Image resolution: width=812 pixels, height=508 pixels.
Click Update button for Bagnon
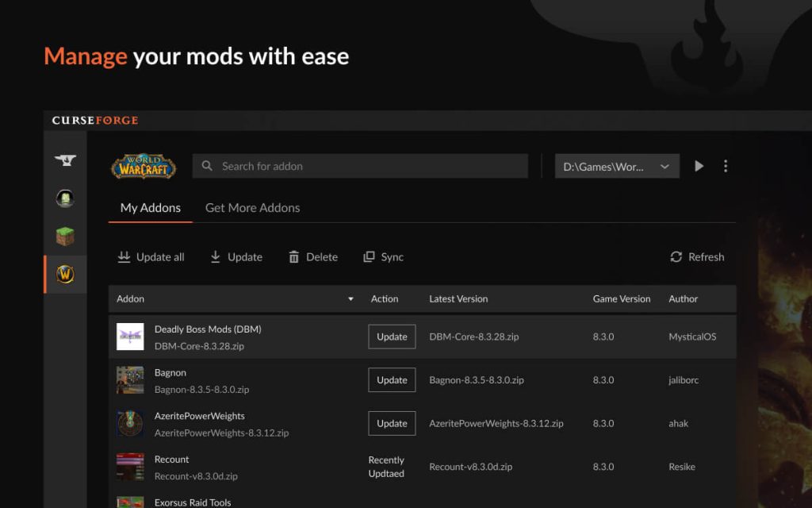click(x=392, y=380)
